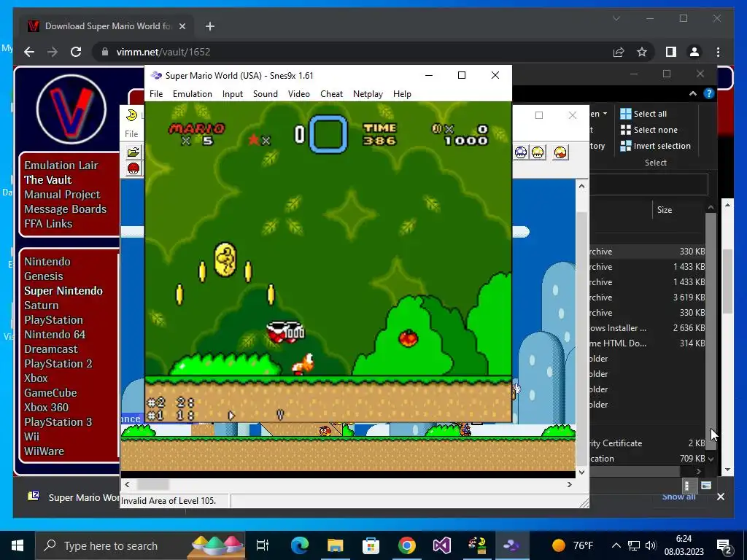Image resolution: width=747 pixels, height=560 pixels.
Task: Select the file row sized 3 619 KB
Action: (x=647, y=297)
